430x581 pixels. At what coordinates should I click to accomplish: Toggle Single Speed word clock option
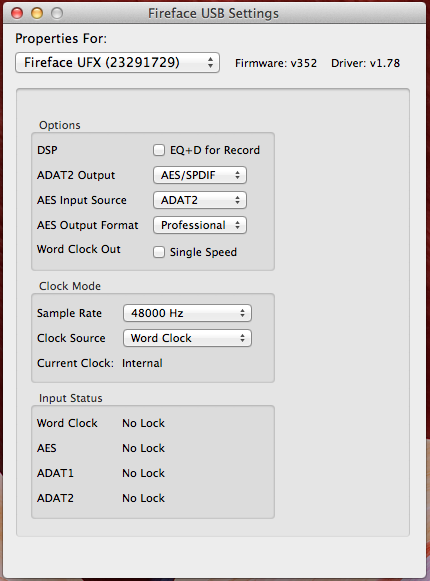click(159, 252)
